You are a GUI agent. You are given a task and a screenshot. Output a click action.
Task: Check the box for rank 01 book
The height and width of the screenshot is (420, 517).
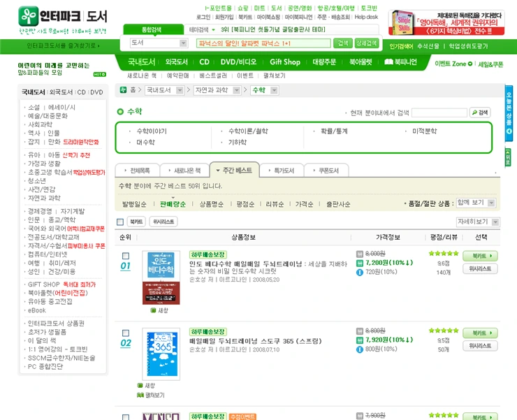coord(126,256)
